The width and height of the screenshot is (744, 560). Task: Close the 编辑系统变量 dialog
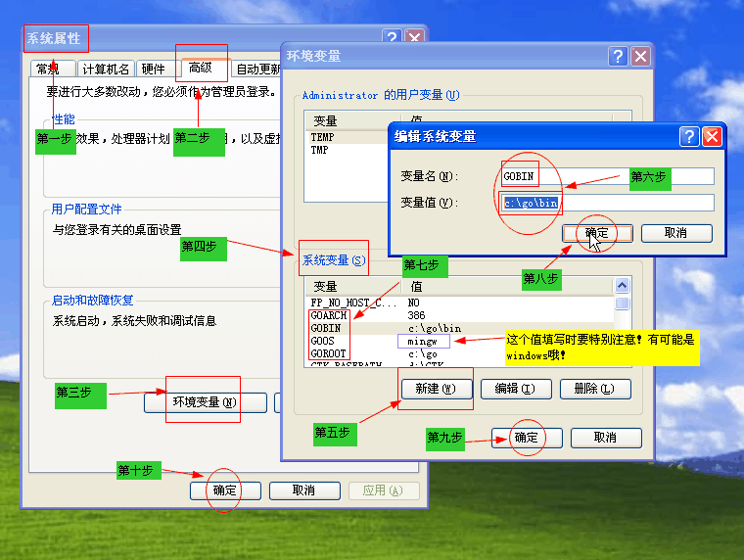[x=712, y=137]
